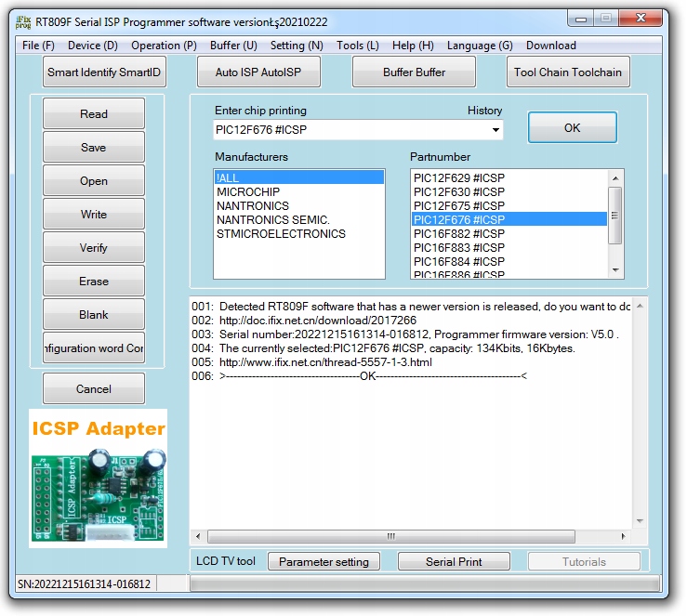Click the Write button
Screen dimensions: 687x616
pyautogui.click(x=94, y=214)
